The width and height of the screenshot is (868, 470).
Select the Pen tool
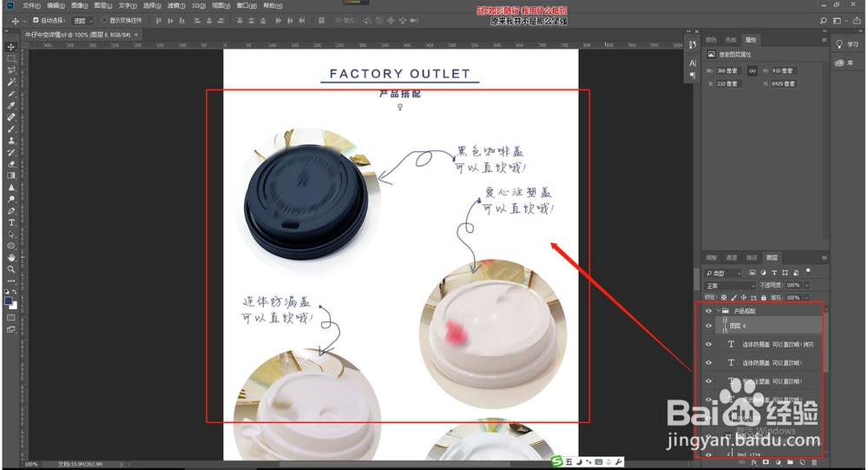11,211
